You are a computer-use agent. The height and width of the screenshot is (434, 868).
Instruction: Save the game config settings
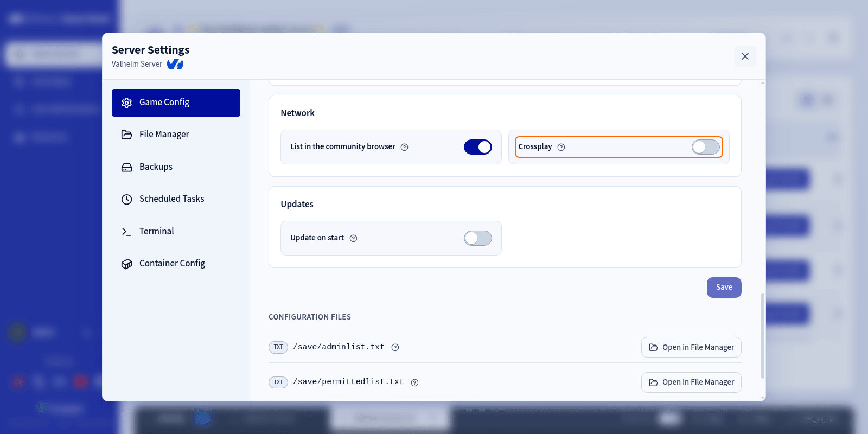tap(724, 288)
